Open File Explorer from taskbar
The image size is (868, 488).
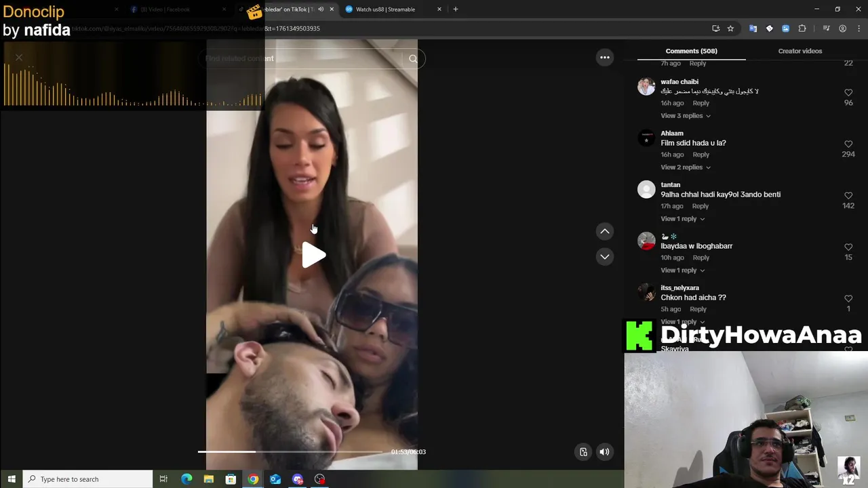point(209,479)
